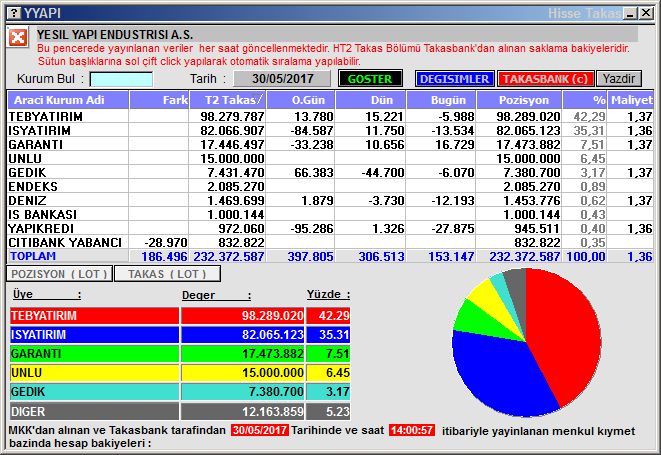Select CITIBANK YABANCI row in the table
Screen dimensions: 661x455
(330, 242)
